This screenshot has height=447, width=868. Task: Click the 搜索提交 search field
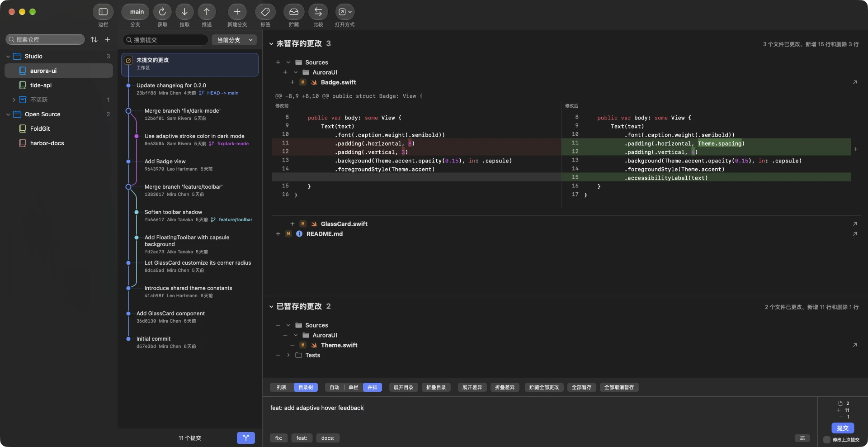click(x=165, y=40)
